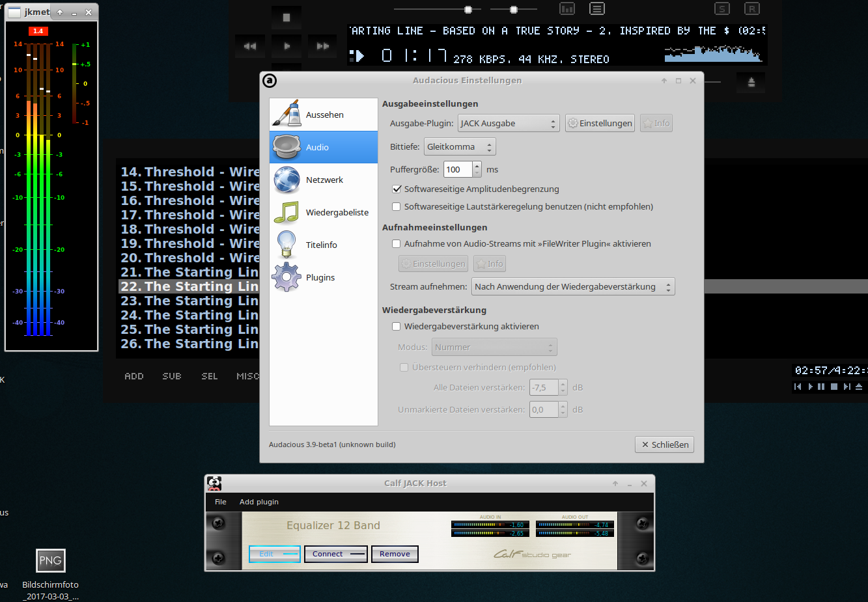The image size is (868, 602).
Task: Click play in playlist mini controls
Action: tap(811, 387)
